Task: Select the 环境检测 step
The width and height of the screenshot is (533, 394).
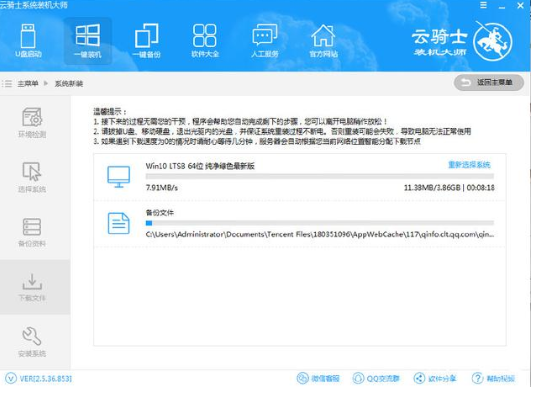Action: [x=32, y=123]
